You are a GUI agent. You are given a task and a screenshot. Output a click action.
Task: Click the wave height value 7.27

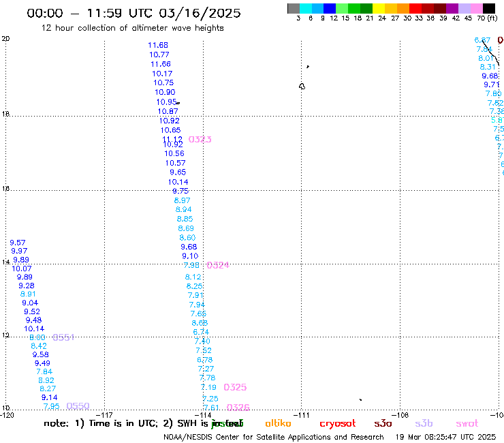pyautogui.click(x=206, y=369)
